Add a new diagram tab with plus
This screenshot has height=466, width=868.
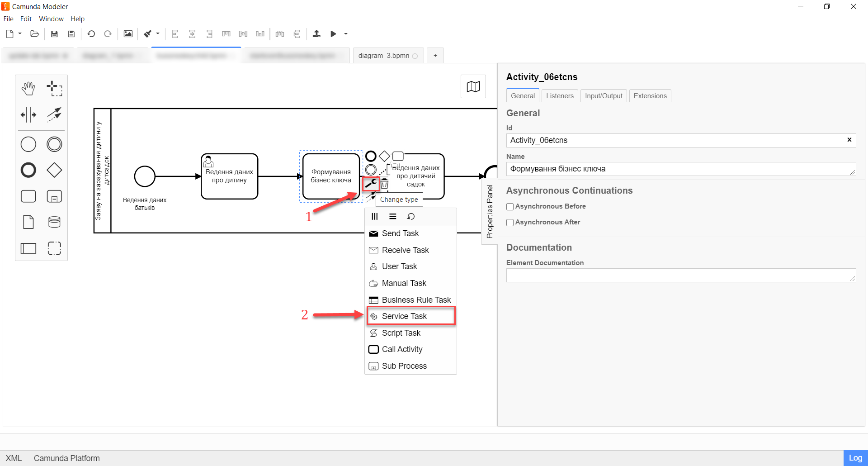pos(435,56)
